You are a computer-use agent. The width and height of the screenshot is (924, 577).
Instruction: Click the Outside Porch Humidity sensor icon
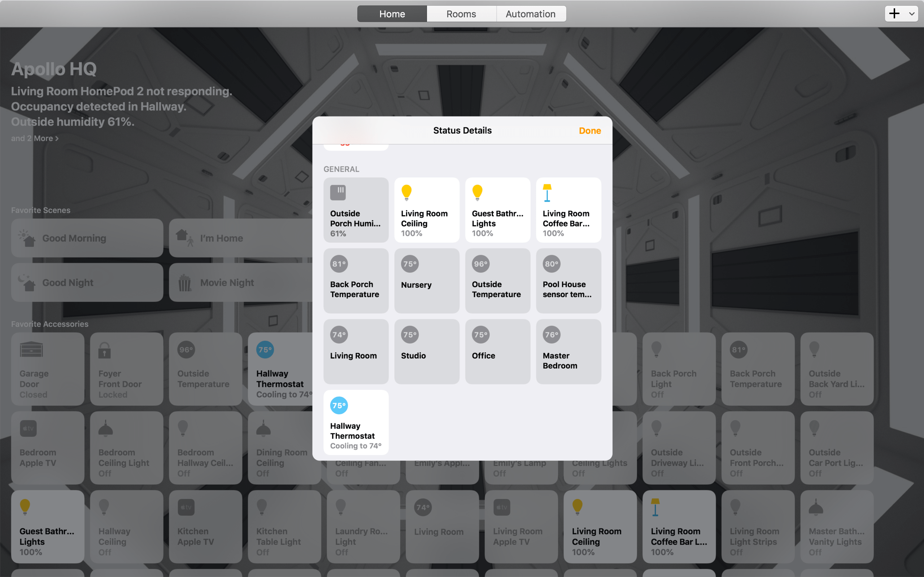339,192
